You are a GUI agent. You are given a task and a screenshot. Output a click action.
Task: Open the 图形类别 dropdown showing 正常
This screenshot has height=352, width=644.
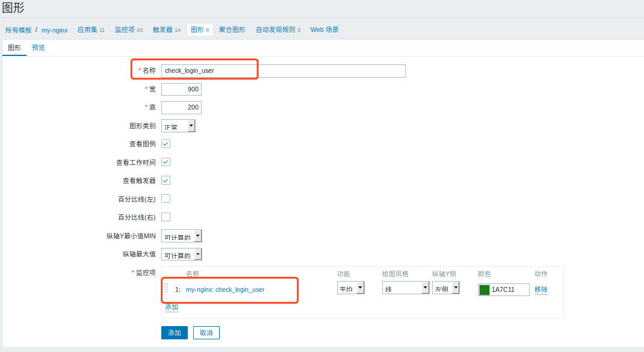pos(178,125)
